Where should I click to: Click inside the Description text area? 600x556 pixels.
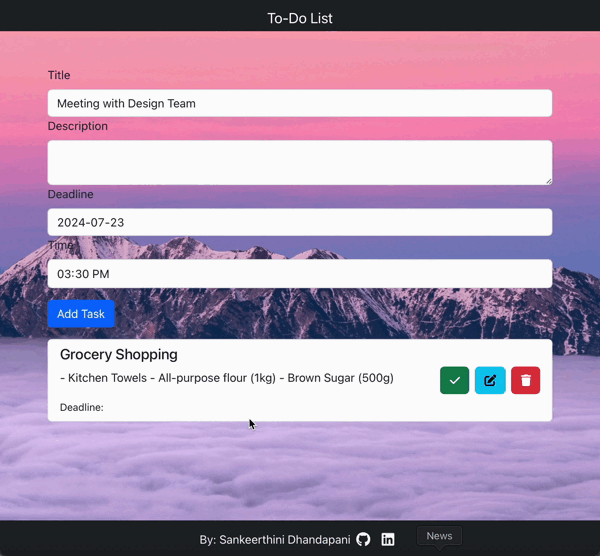click(300, 163)
